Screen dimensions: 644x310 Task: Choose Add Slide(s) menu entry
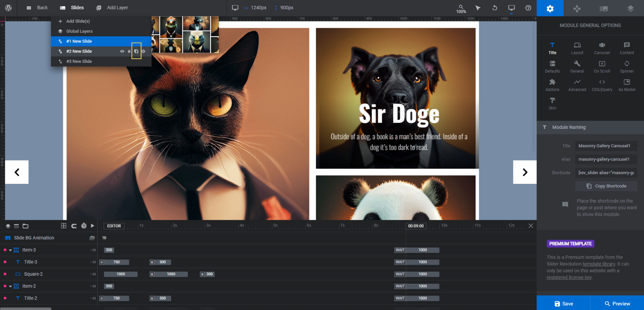point(101,21)
